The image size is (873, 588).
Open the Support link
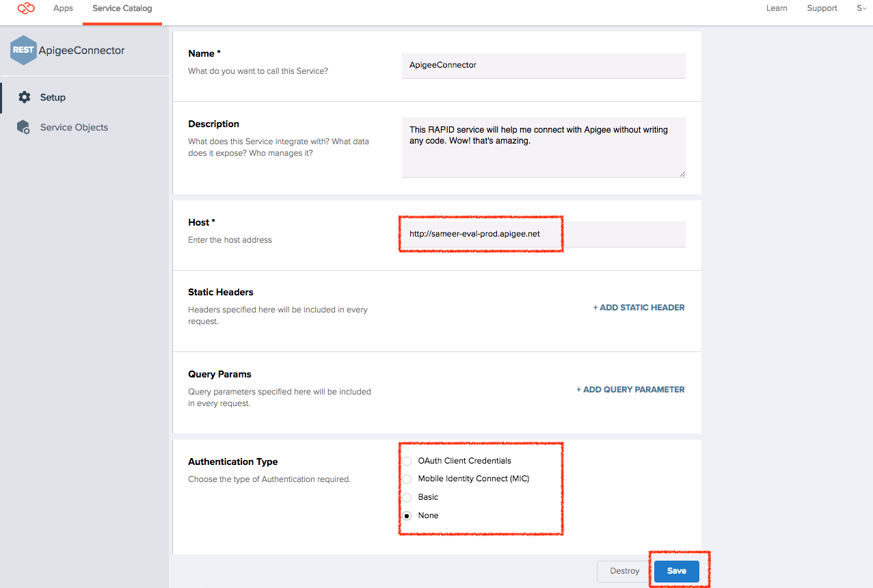click(x=822, y=8)
